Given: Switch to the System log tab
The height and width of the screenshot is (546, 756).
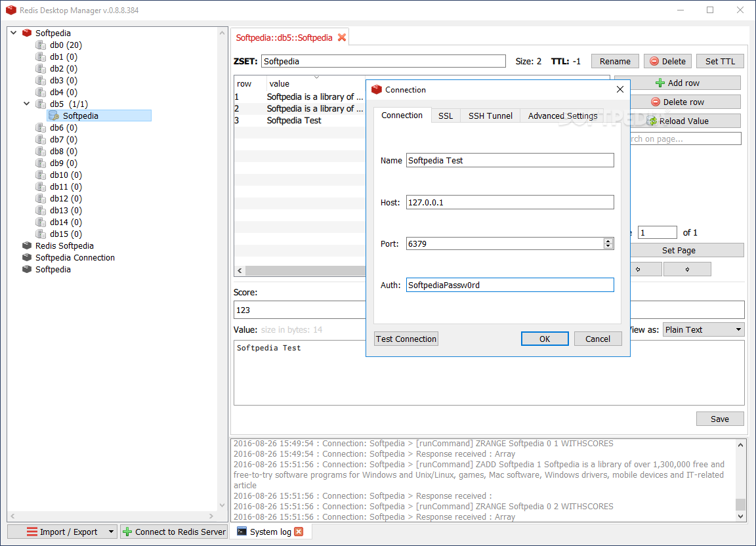Looking at the screenshot, I should [270, 532].
